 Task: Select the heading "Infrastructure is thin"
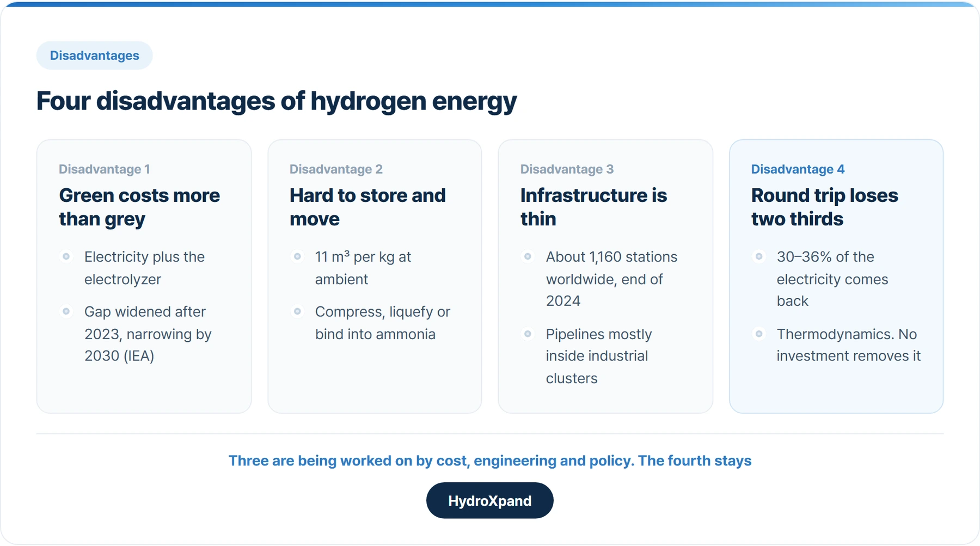click(593, 207)
